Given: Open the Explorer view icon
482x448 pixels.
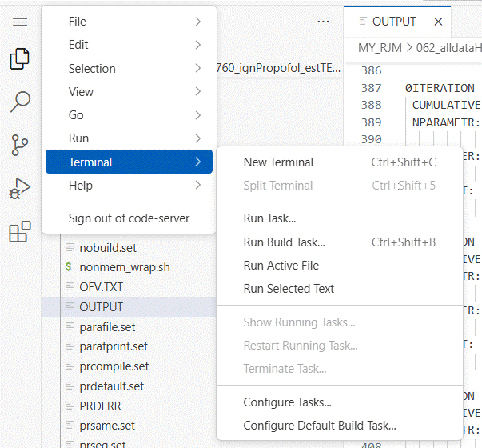Looking at the screenshot, I should (20, 59).
